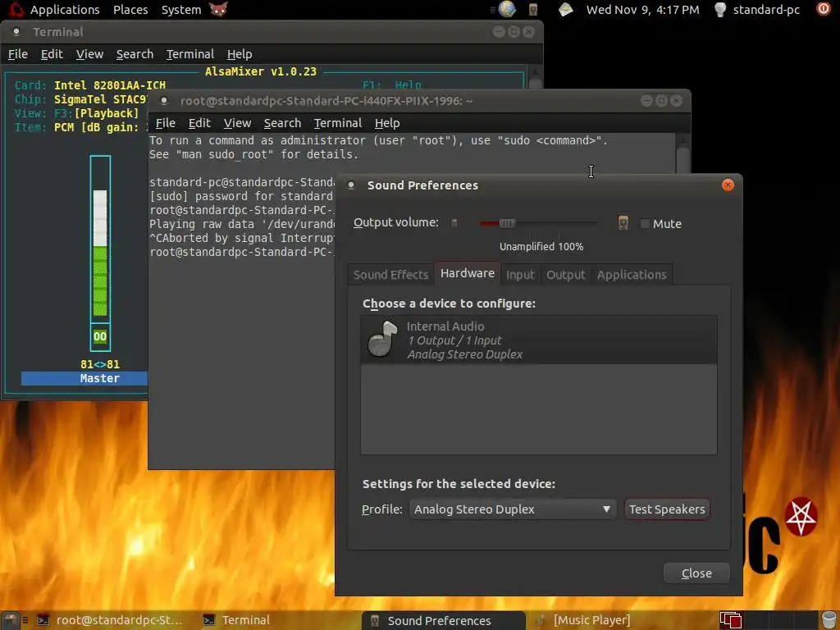Open Help menu in root terminal window

click(387, 123)
